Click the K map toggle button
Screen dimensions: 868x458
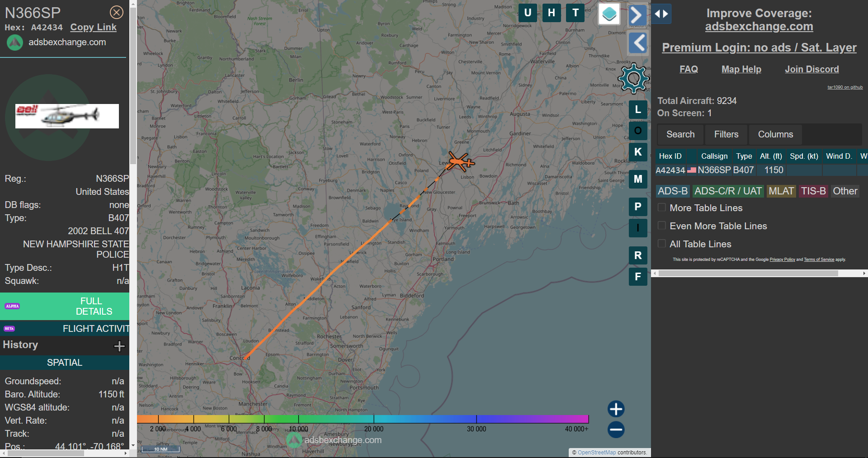[638, 152]
